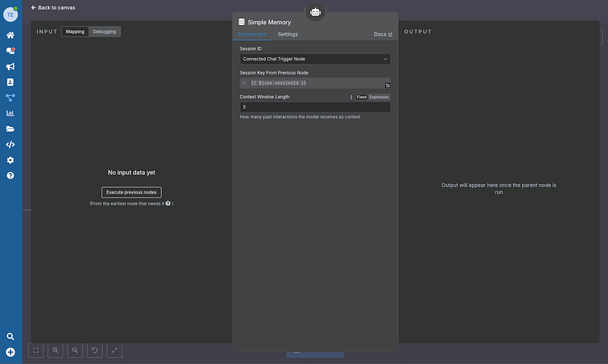Click the code developer icon in sidebar
This screenshot has width=608, height=364.
(x=11, y=144)
